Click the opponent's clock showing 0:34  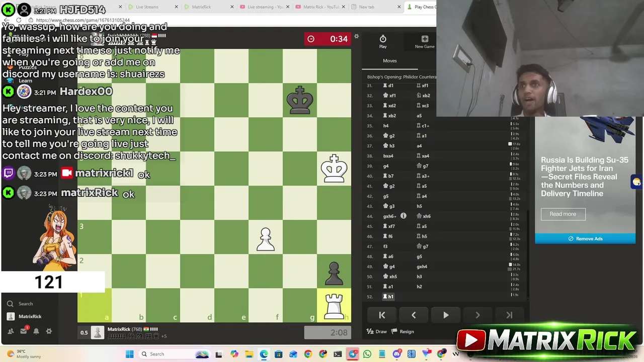pyautogui.click(x=328, y=39)
